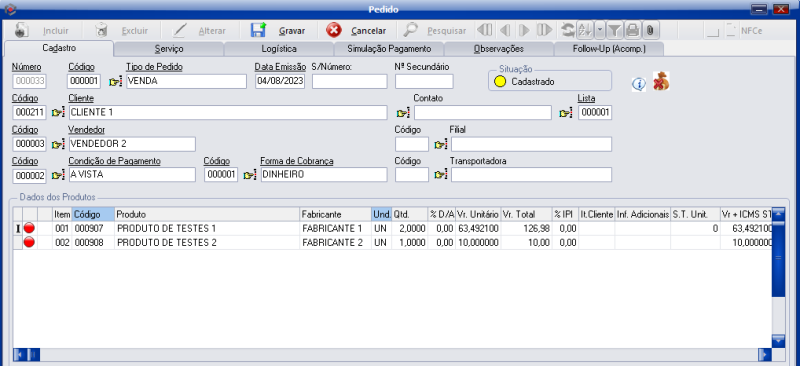Click the money bag icon

click(662, 81)
